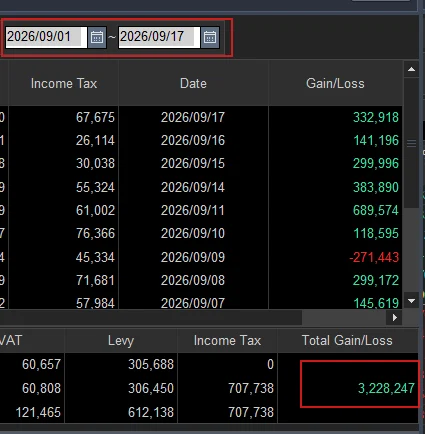Click the horizontal scrollbar right arrow
Screen dimensions: 425x434
click(395, 318)
